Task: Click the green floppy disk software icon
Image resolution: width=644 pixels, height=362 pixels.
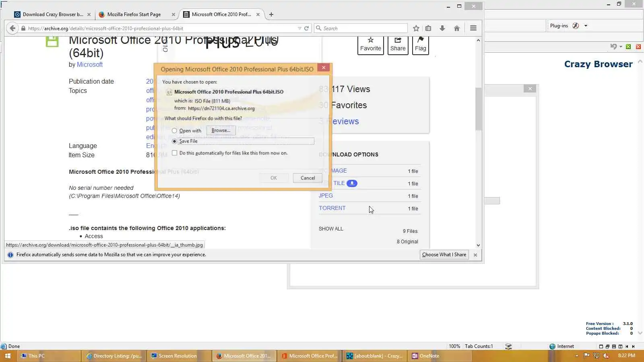Action: point(52,41)
